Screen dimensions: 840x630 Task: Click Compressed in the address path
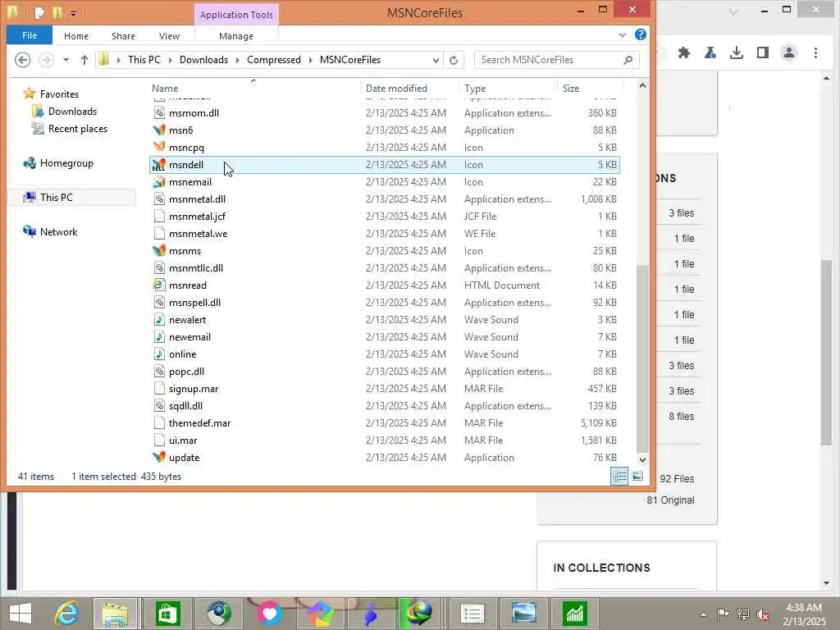(x=274, y=60)
